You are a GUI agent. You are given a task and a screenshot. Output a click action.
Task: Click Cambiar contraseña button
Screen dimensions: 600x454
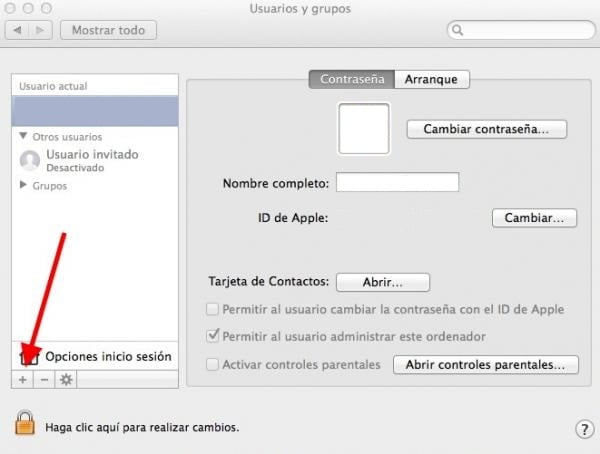tap(486, 129)
